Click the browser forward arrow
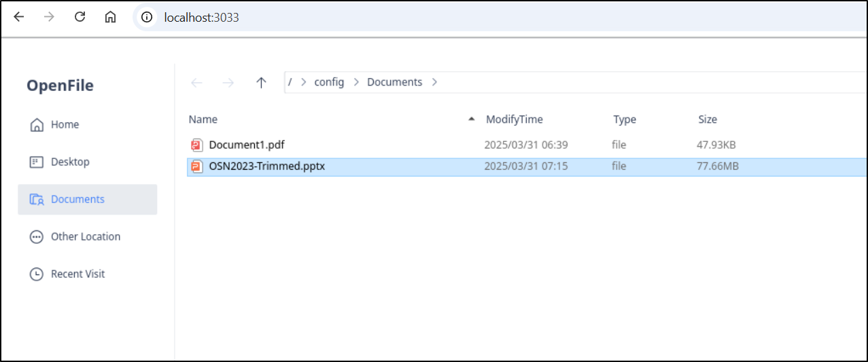This screenshot has height=362, width=868. tap(49, 17)
